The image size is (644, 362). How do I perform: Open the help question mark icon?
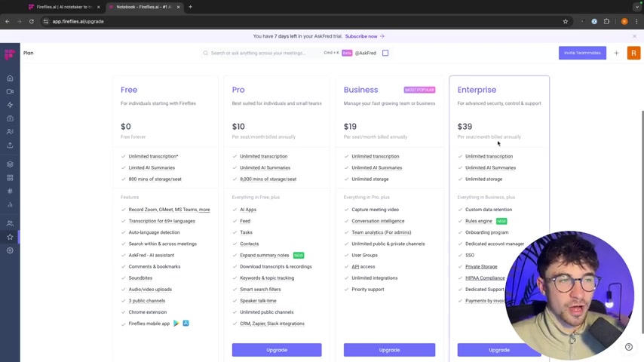(x=628, y=347)
